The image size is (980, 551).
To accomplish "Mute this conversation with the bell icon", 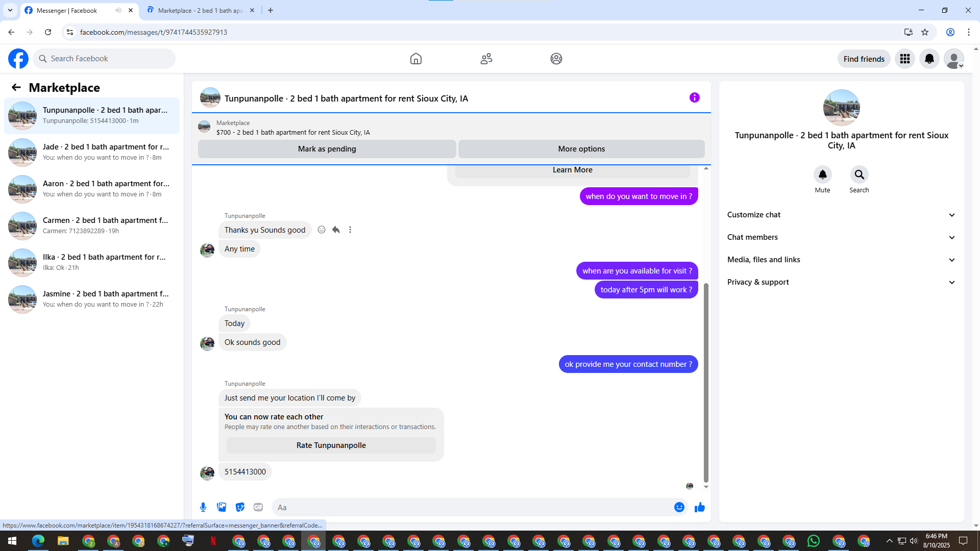I will point(822,175).
